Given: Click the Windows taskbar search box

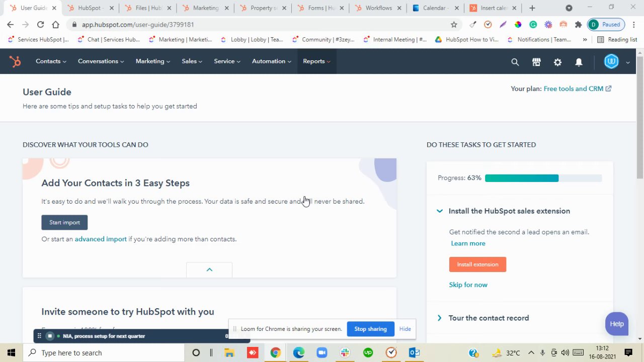Looking at the screenshot, I should pyautogui.click(x=103, y=352).
